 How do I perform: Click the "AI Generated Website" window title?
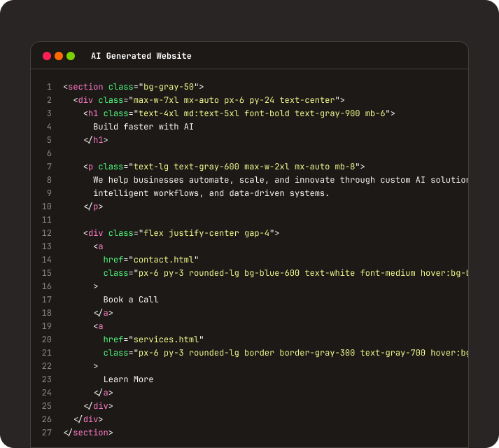141,56
